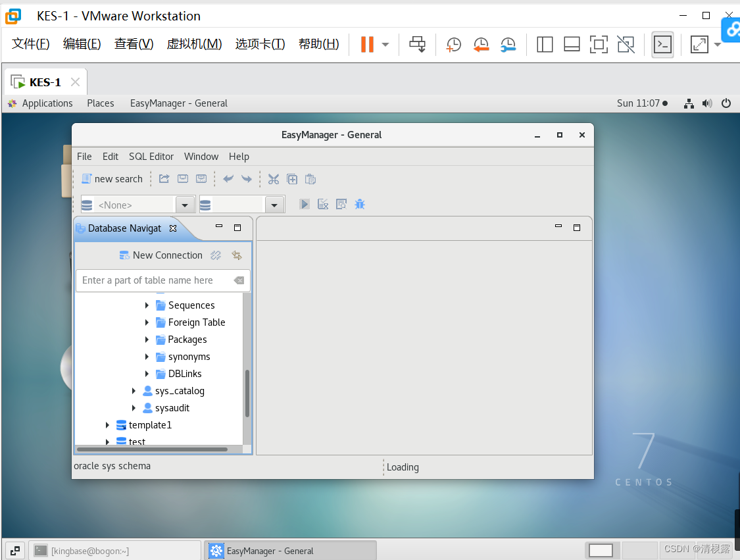The height and width of the screenshot is (560, 740).
Task: Select the KES-1 VM tab
Action: coord(45,82)
